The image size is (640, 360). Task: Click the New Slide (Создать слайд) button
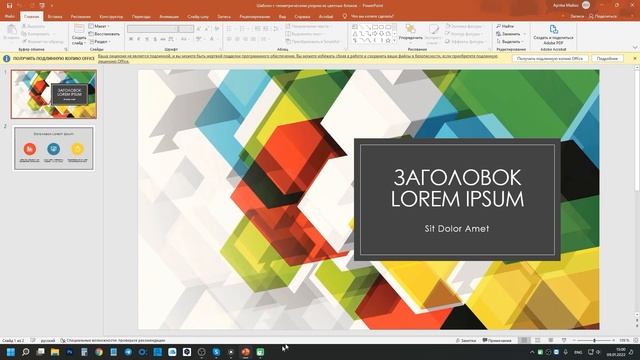click(79, 34)
